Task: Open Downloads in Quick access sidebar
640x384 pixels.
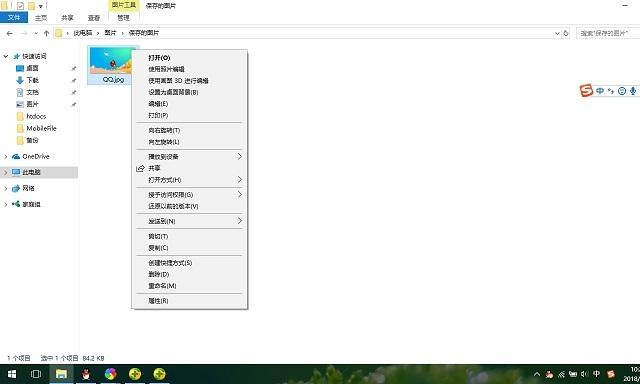Action: click(33, 80)
